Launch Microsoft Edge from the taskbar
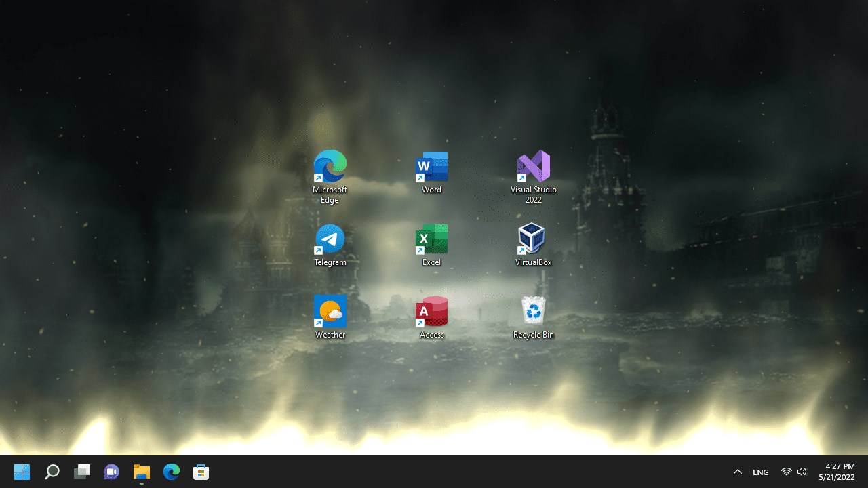This screenshot has height=488, width=868. tap(172, 472)
